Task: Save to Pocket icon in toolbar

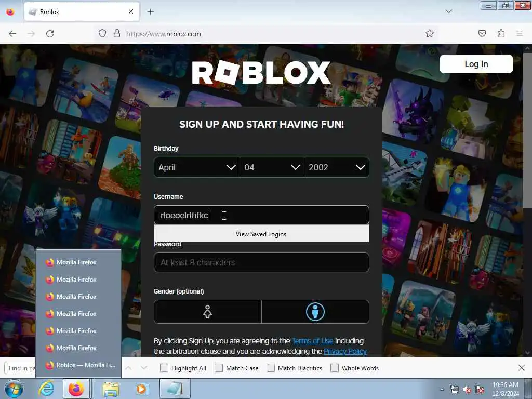Action: 482,34
